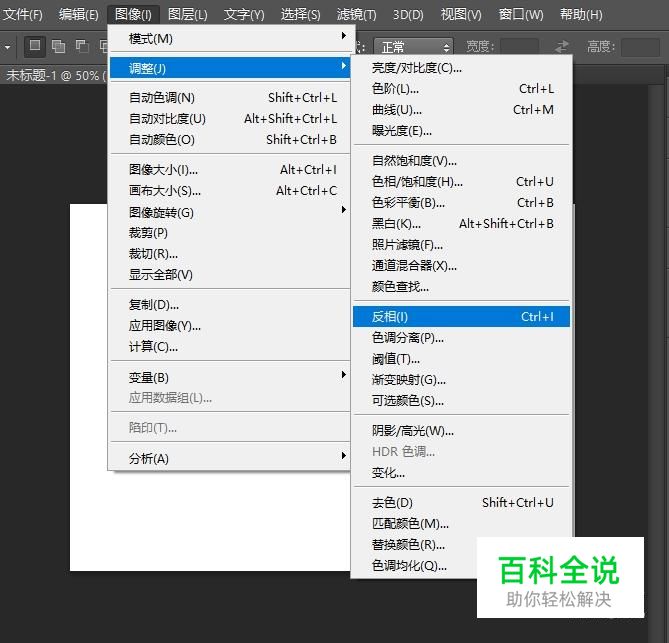669x643 pixels.
Task: Open 变化 adjustment
Action: [x=461, y=473]
